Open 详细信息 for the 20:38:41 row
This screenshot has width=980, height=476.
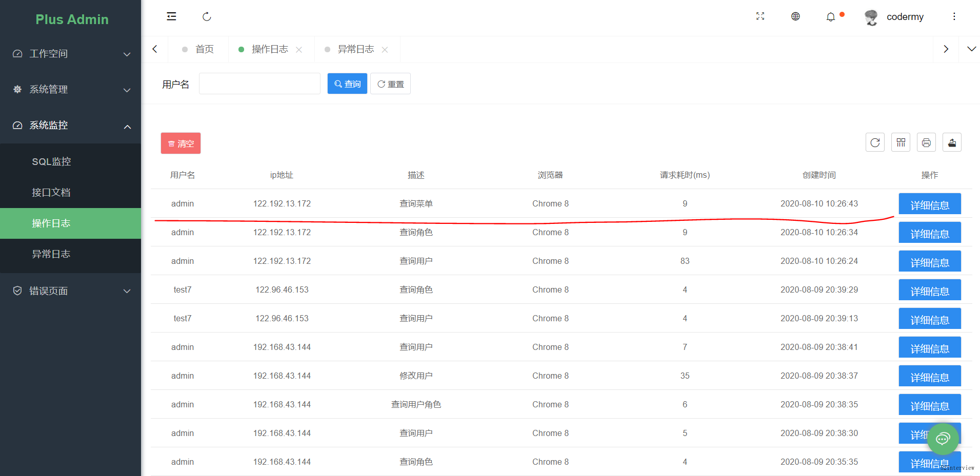[x=930, y=348]
